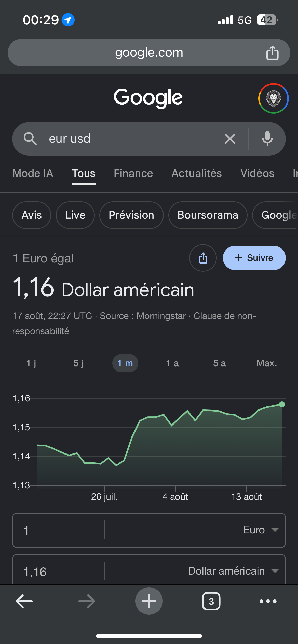Select the 1 j chart range

(x=31, y=363)
